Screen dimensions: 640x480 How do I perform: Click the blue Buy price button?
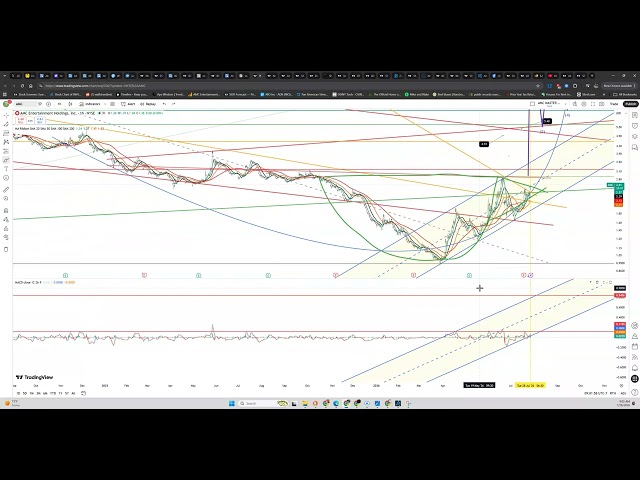click(x=40, y=120)
